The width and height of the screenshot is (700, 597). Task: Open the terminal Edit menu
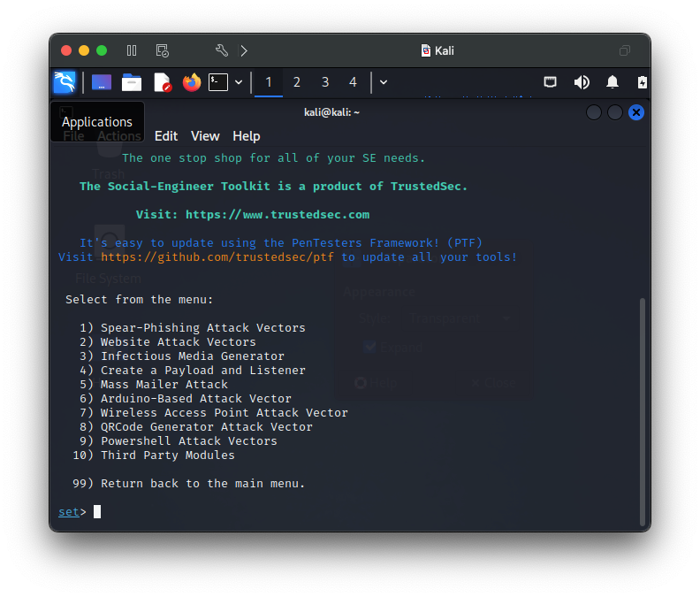[x=166, y=136]
